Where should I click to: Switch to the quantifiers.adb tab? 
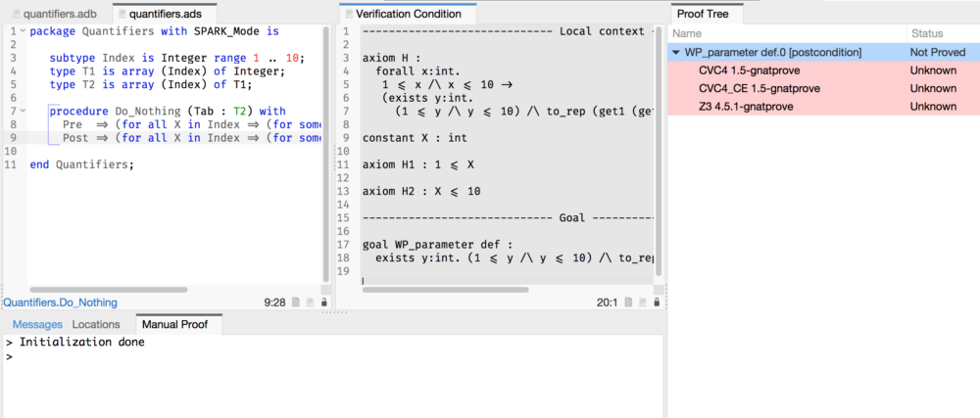point(55,13)
